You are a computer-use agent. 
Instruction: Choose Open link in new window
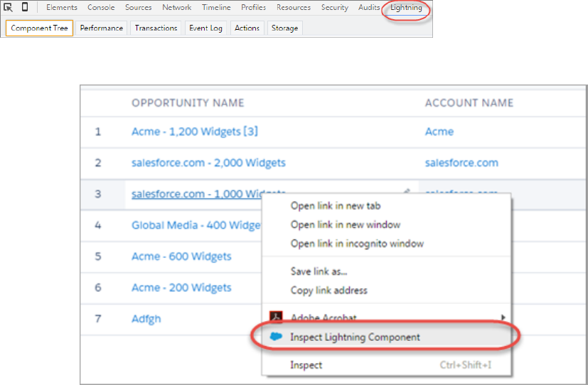coord(346,224)
